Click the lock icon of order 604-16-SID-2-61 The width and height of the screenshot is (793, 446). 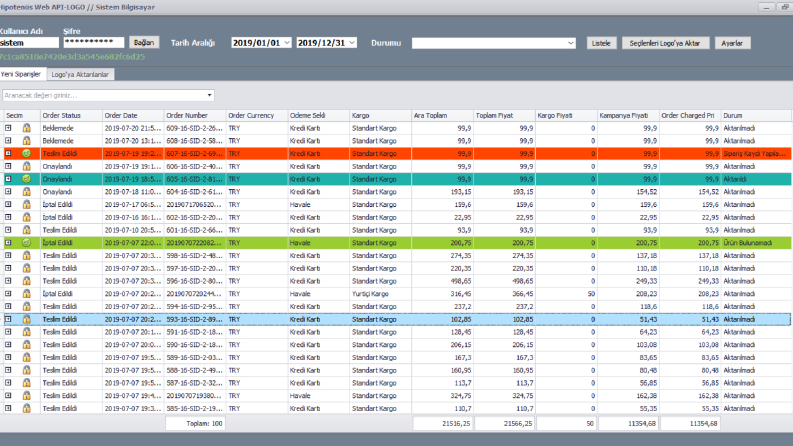point(26,192)
